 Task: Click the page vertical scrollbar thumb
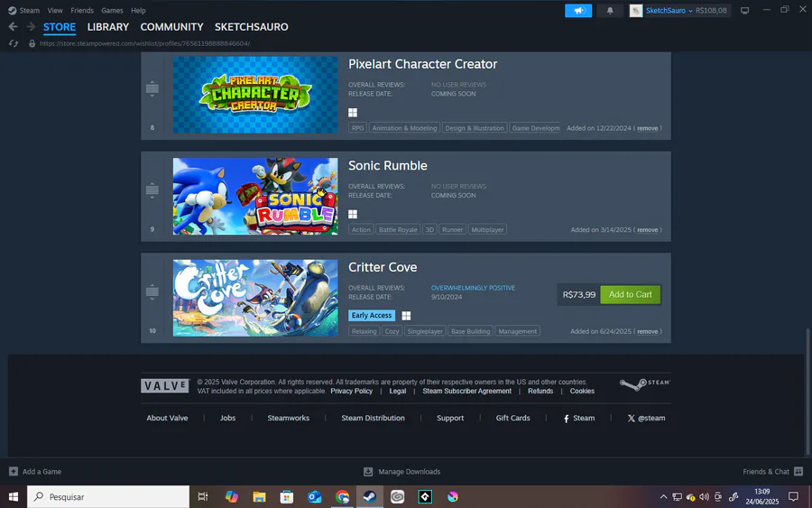(807, 391)
